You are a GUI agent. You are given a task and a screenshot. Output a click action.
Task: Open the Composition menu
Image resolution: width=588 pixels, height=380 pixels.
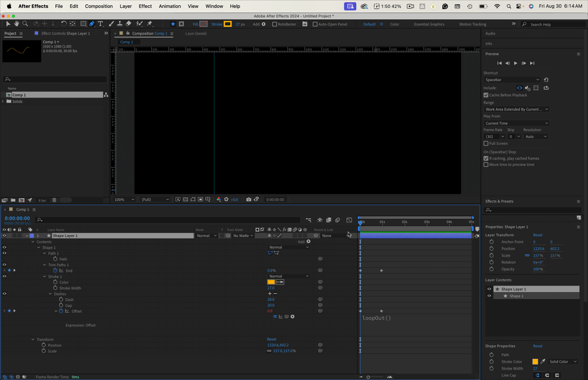tap(99, 6)
